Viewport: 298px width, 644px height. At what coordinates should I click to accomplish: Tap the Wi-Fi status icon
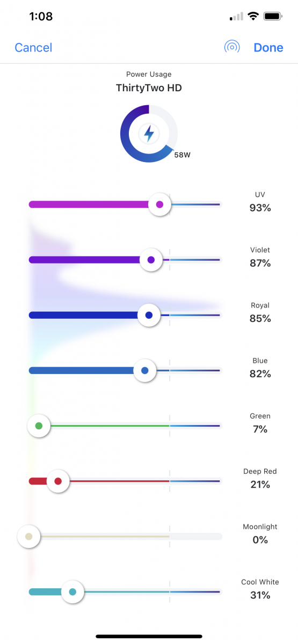click(253, 17)
